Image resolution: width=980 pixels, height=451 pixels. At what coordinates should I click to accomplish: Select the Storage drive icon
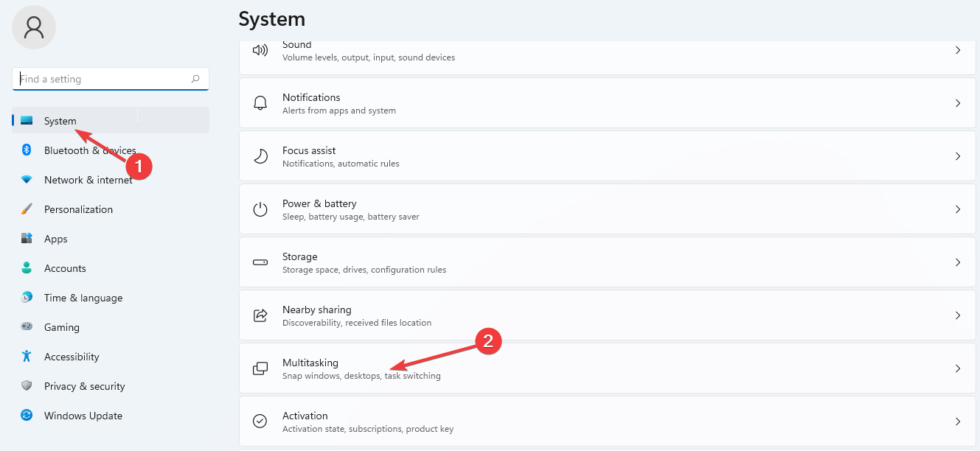coord(260,262)
